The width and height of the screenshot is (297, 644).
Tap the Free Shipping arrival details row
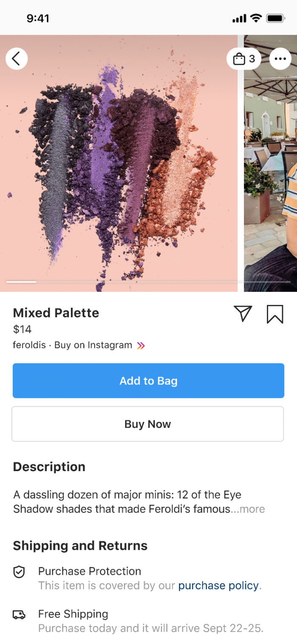151,621
